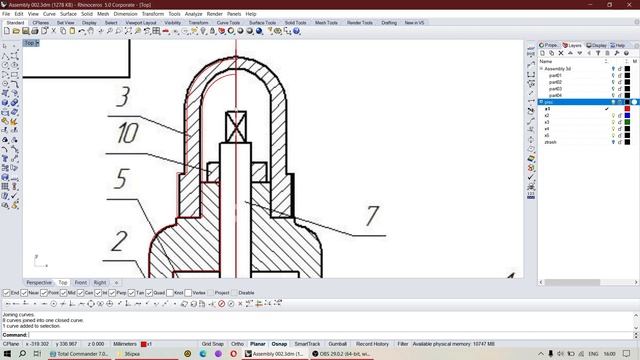Switch to the Solid Tools toolbar tab

point(296,23)
